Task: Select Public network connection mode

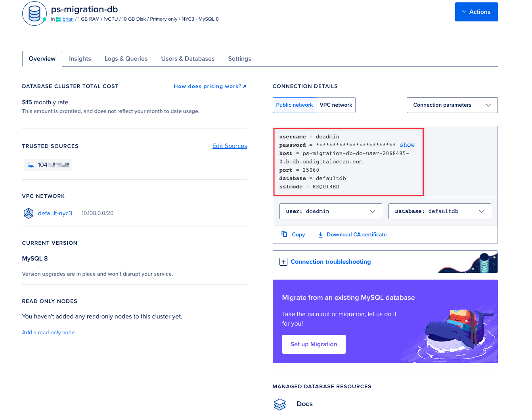Action: pyautogui.click(x=294, y=105)
